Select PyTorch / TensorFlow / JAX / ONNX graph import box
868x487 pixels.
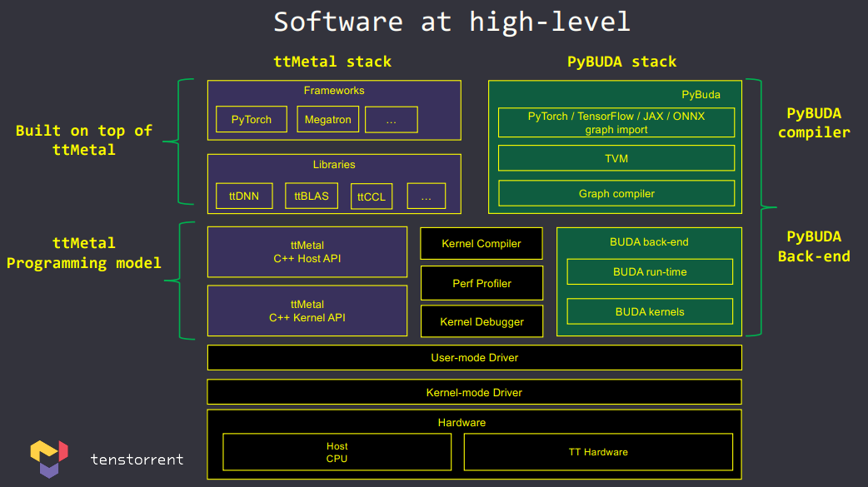[x=616, y=122]
